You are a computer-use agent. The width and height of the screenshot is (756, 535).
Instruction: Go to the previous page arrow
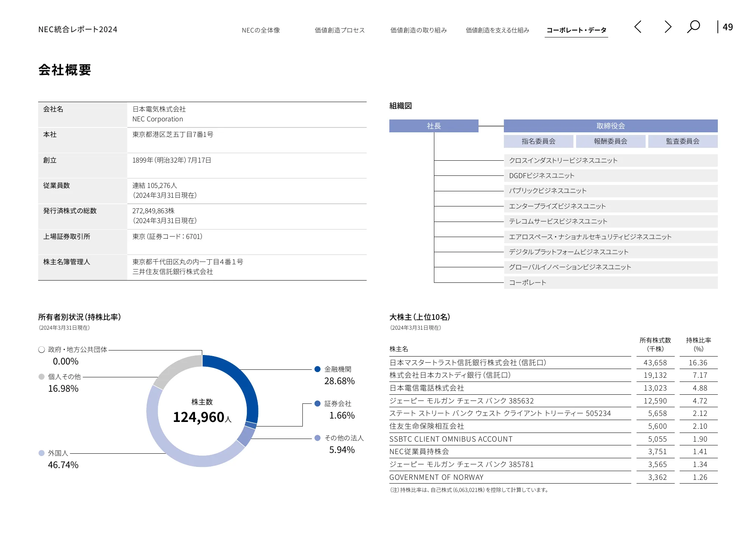(638, 27)
